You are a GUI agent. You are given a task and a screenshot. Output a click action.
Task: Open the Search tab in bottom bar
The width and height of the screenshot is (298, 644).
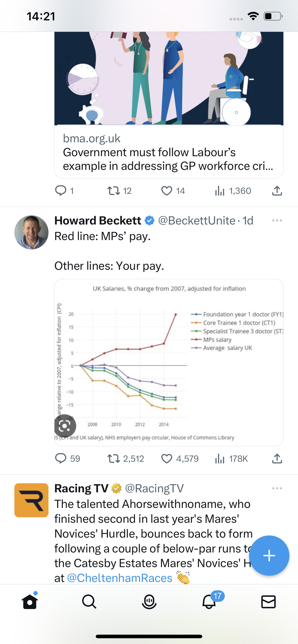click(x=89, y=602)
